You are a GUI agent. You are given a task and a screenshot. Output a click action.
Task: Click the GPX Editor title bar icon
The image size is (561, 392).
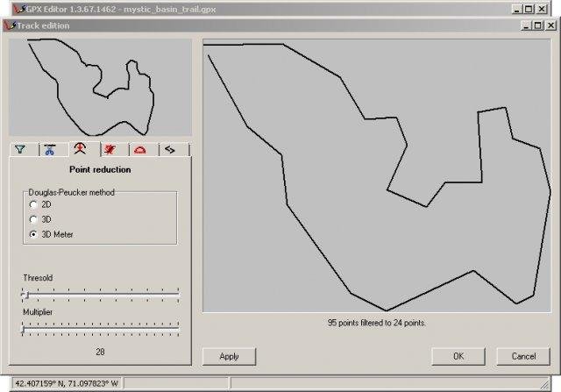coord(20,9)
